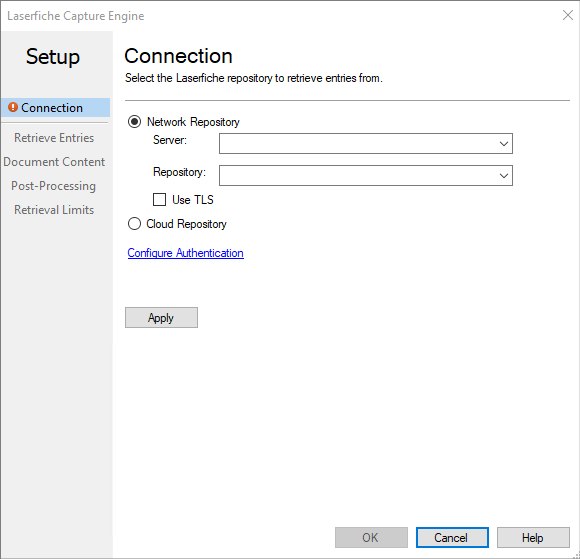
Task: Click the Apply button
Action: tap(161, 317)
